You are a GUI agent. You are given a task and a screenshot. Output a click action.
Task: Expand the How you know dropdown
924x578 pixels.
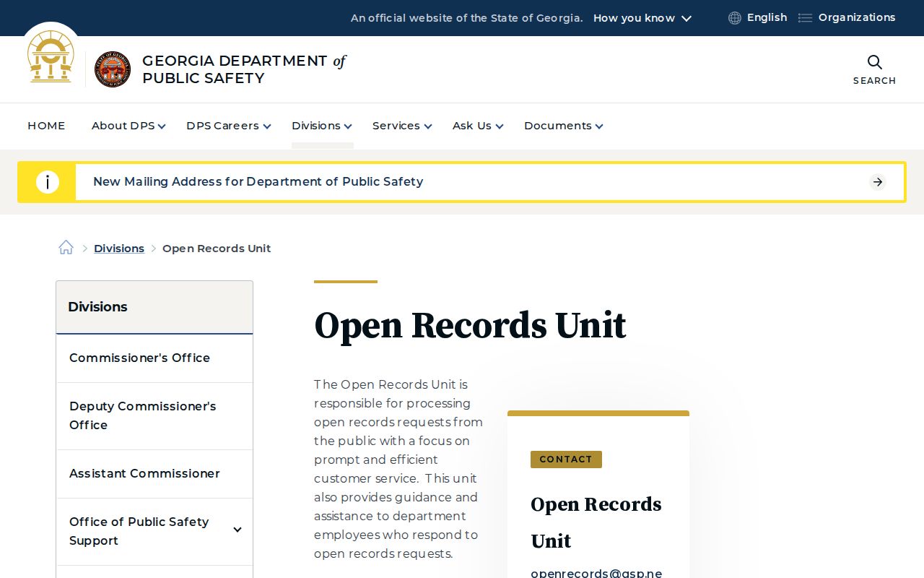pos(642,18)
